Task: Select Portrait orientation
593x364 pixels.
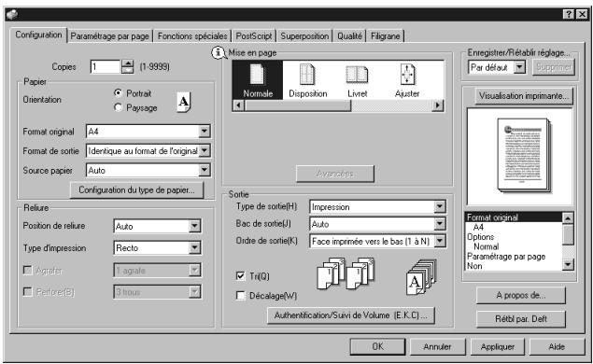Action: (118, 93)
